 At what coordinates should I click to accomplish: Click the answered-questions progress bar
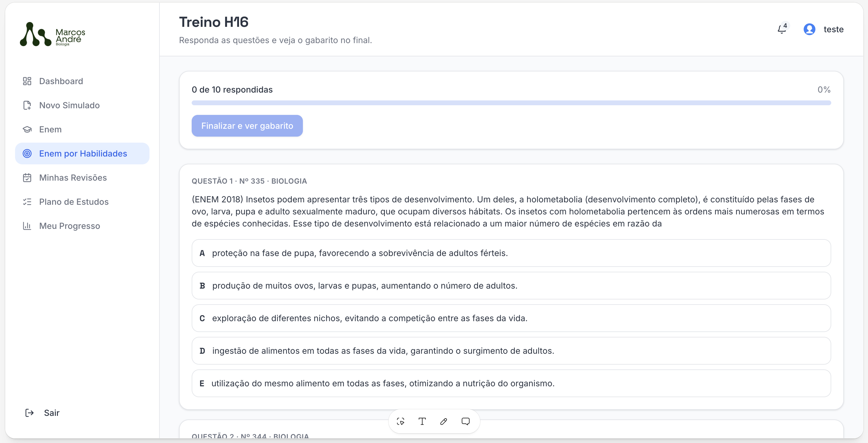click(511, 103)
